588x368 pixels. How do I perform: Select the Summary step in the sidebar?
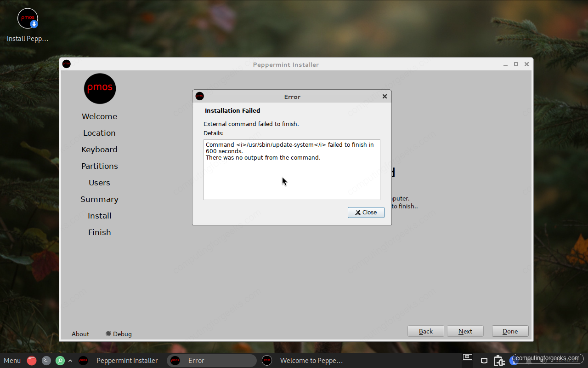(99, 199)
